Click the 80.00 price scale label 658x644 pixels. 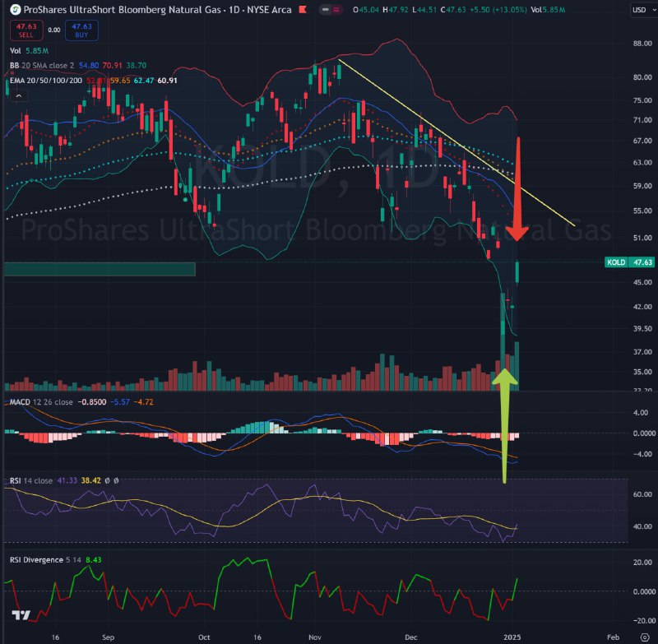[642, 77]
